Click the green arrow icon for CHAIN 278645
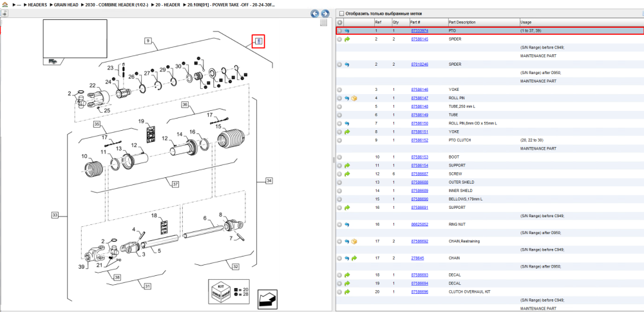The image size is (644, 312). 354,258
